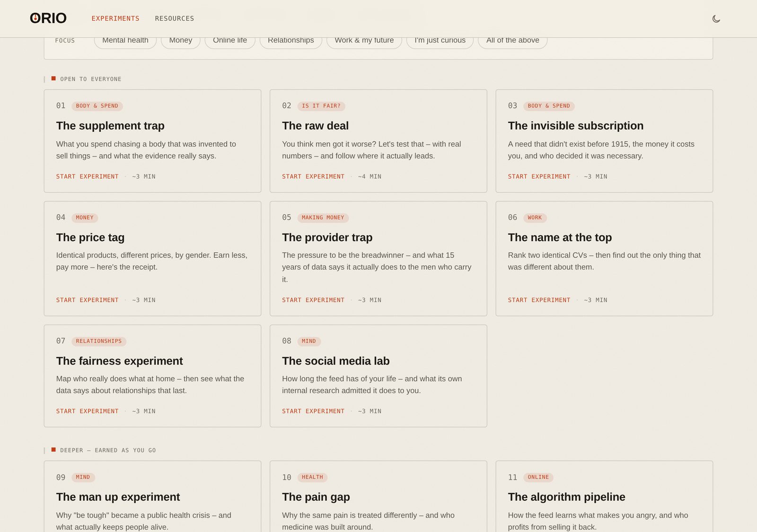Screen dimensions: 757x532
Task: Click the 'Online' tag on card 11
Action: pos(538,477)
